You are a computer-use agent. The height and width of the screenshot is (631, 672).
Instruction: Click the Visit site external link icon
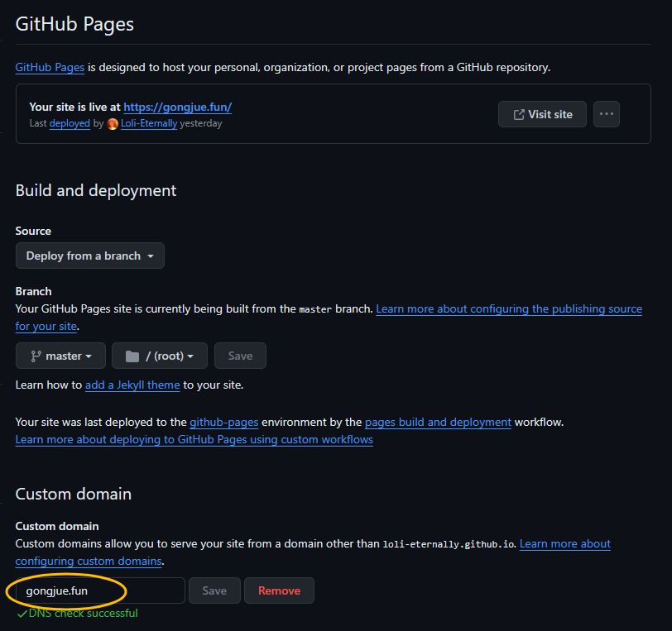(x=519, y=114)
